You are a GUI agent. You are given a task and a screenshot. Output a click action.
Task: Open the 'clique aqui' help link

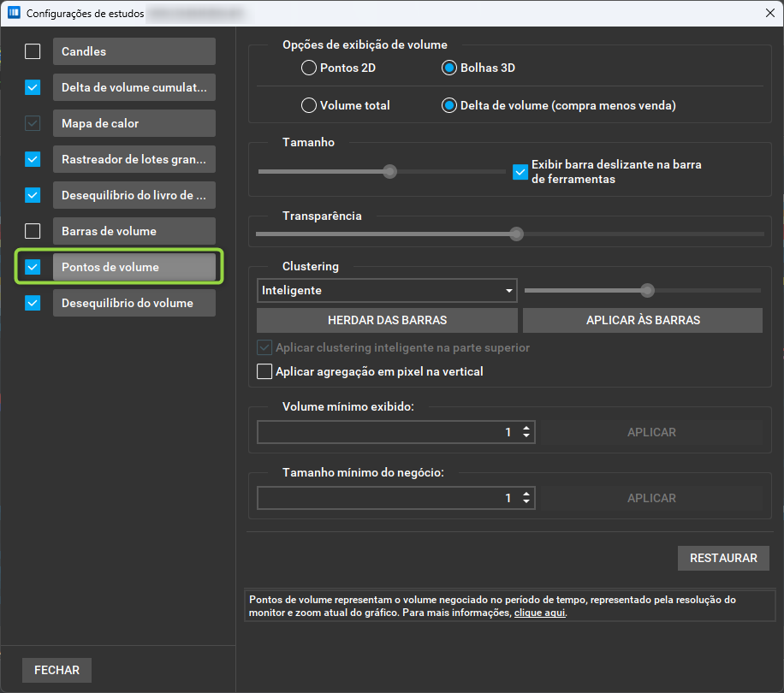539,613
